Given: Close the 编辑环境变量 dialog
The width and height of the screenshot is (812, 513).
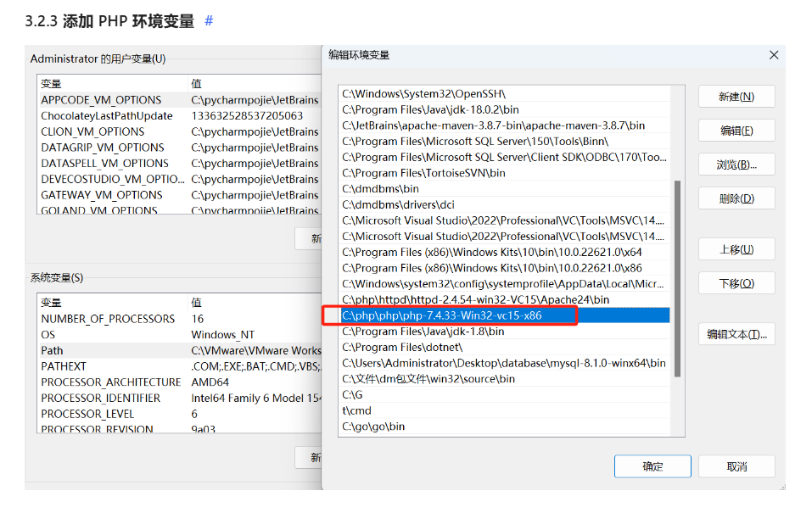Looking at the screenshot, I should 774,55.
